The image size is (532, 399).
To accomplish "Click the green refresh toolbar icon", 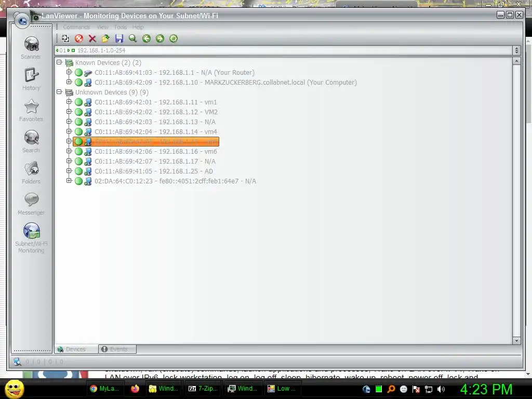I will point(174,38).
